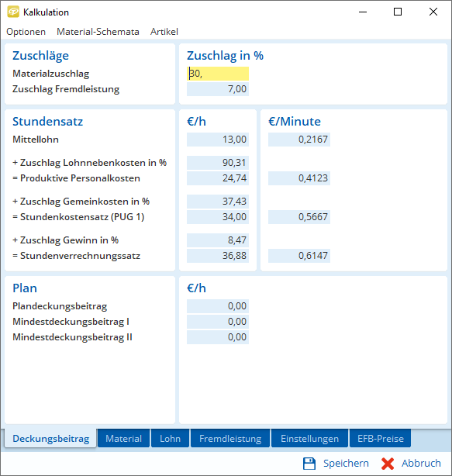Click the Zuschlag Fremdleistung percentage field
The image size is (452, 476).
click(x=218, y=89)
